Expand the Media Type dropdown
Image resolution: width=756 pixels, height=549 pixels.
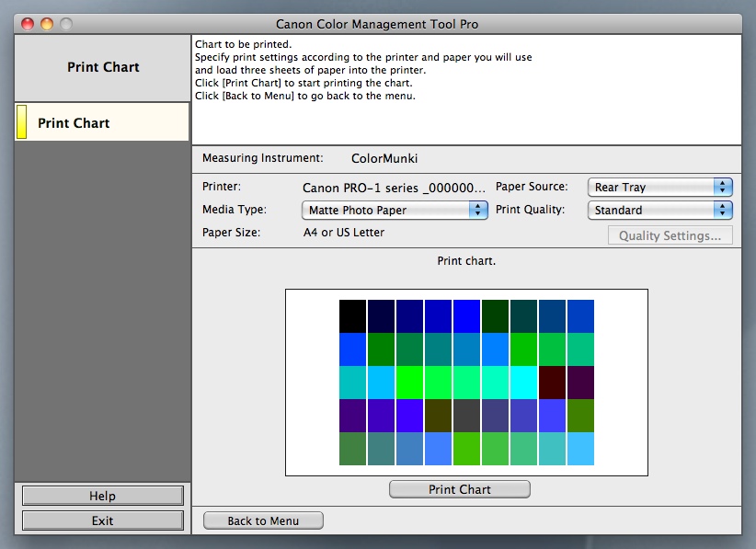coord(395,210)
